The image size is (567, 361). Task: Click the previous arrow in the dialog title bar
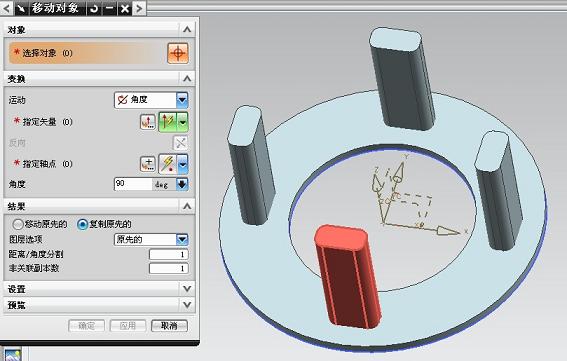click(x=7, y=8)
